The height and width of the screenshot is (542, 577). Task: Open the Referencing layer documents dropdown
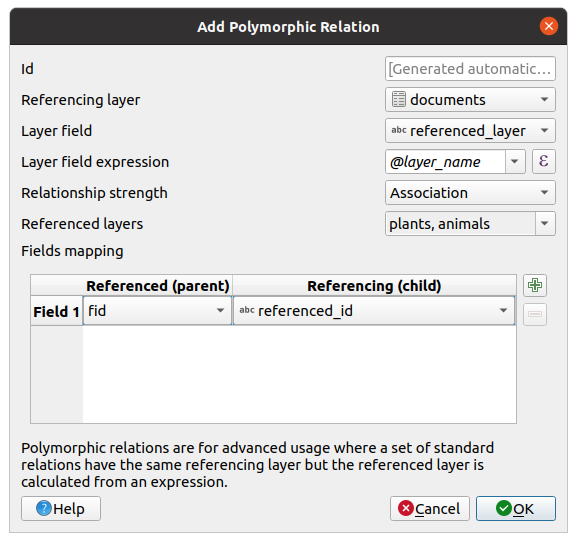(x=470, y=100)
